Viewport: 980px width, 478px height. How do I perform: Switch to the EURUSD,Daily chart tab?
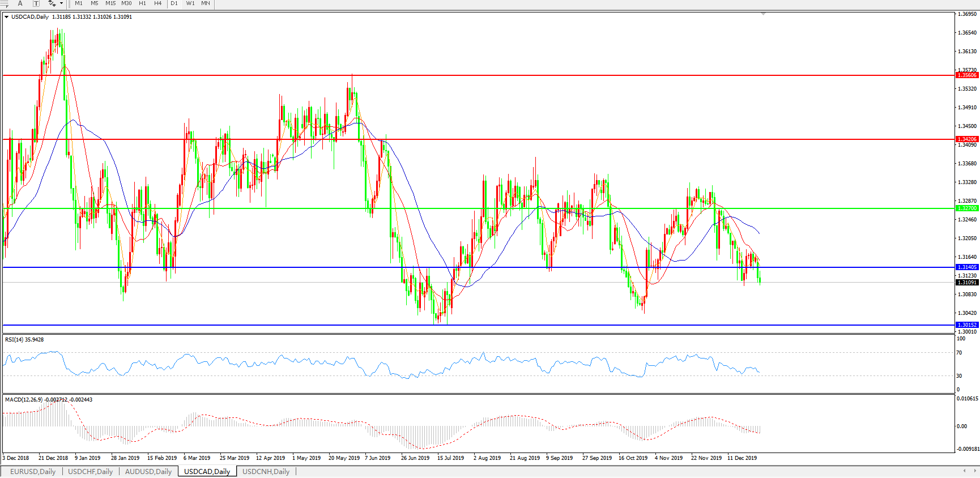point(33,471)
